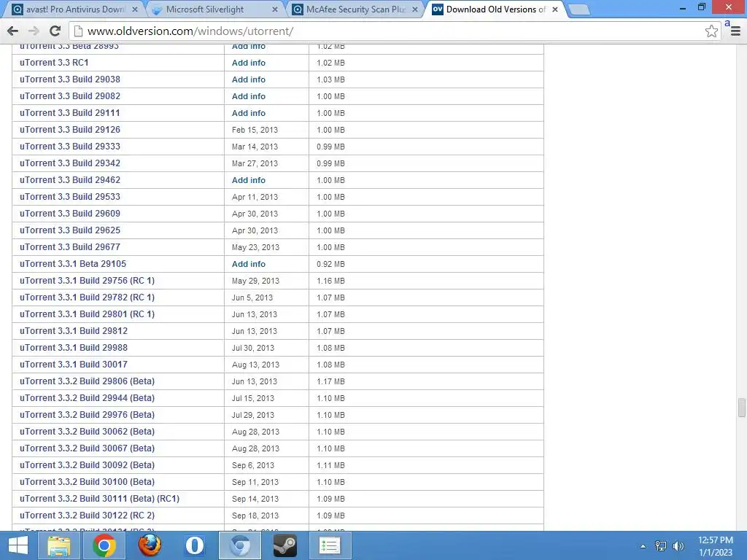Launch Google Chrome from the taskbar
Image resolution: width=747 pixels, height=560 pixels.
tap(104, 545)
